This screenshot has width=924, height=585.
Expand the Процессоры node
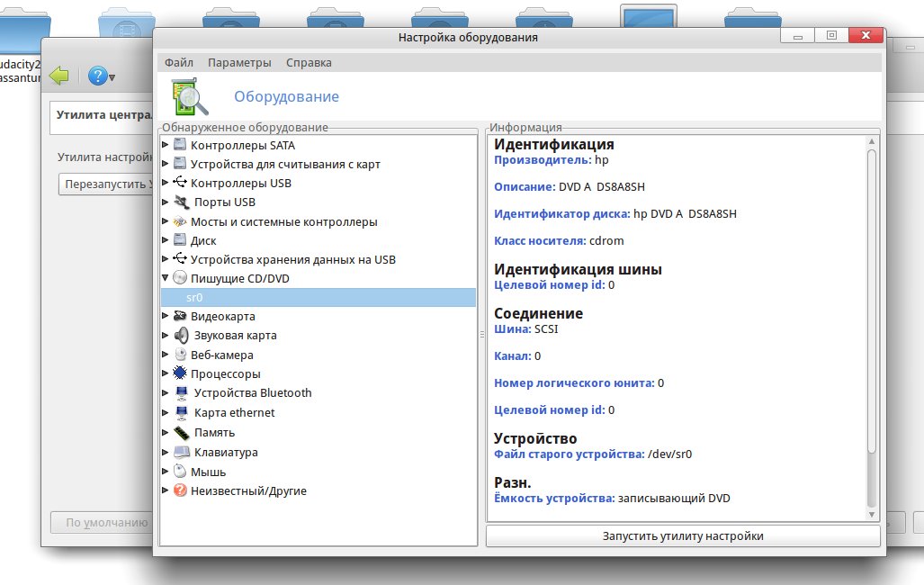[165, 373]
